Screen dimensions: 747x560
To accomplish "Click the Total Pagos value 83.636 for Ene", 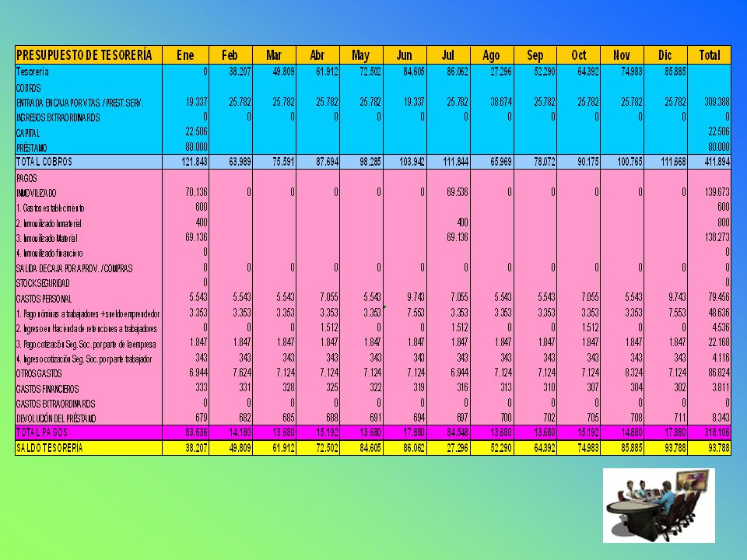I will click(x=196, y=432).
